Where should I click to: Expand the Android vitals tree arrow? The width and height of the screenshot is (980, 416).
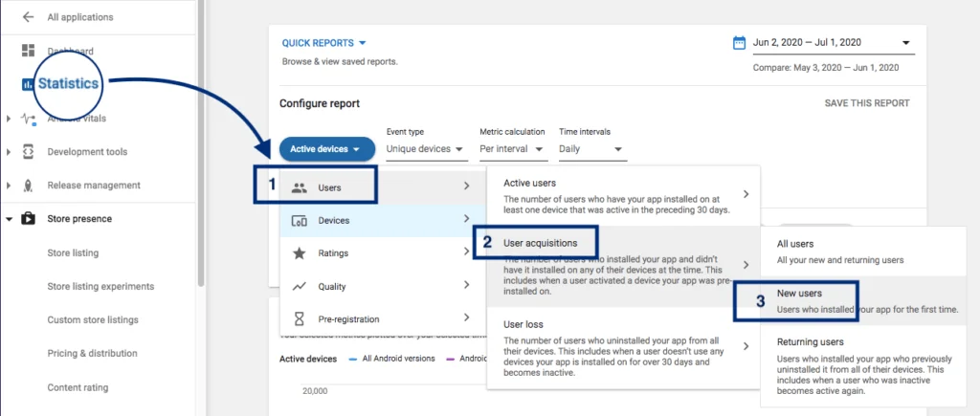coord(9,118)
